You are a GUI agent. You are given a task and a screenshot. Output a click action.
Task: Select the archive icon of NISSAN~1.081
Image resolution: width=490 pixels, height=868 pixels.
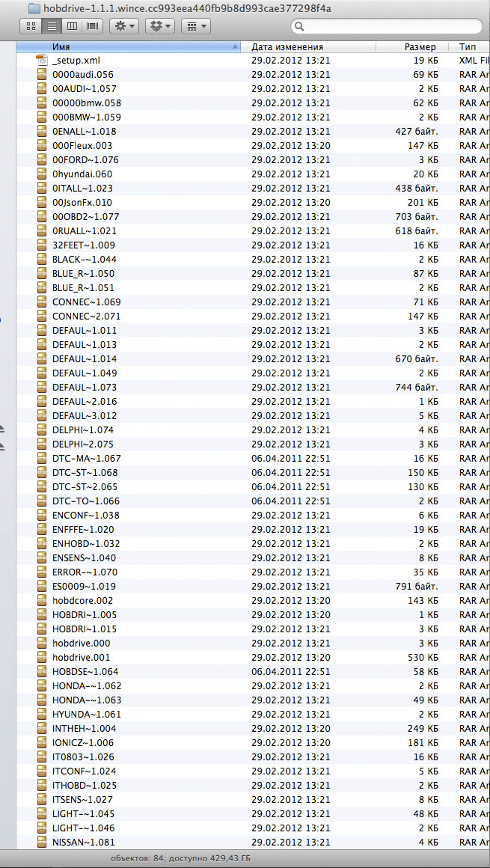point(43,843)
